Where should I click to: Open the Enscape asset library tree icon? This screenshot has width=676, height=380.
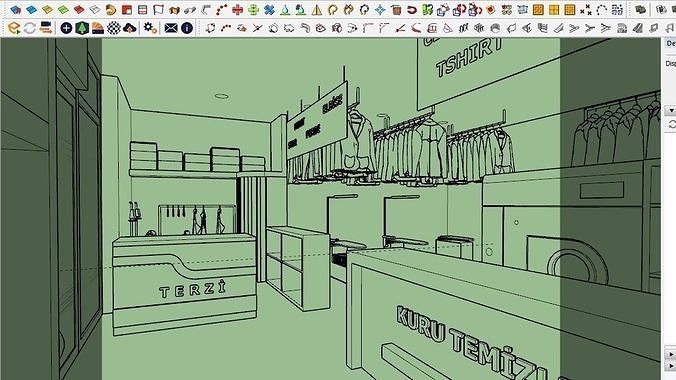tap(82, 28)
